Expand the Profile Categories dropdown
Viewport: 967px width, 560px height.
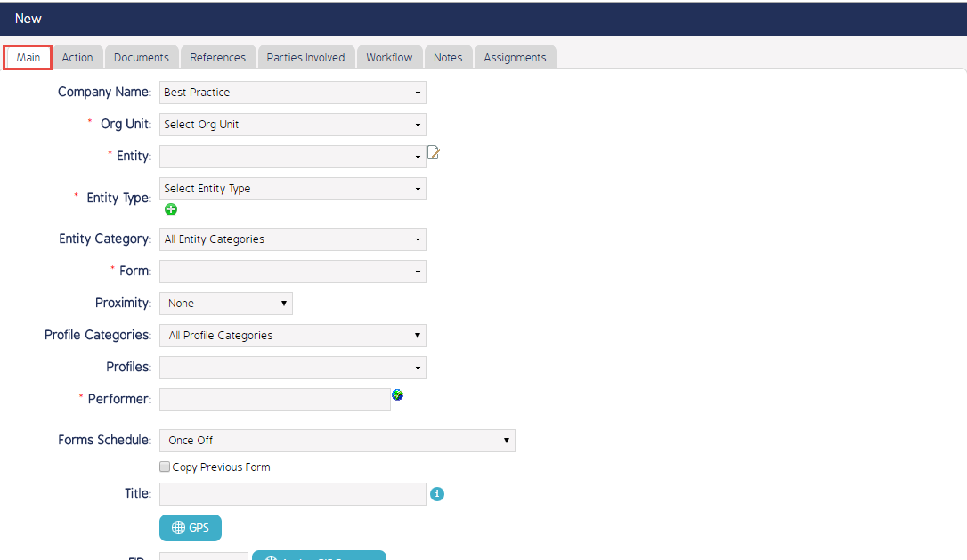[292, 336]
